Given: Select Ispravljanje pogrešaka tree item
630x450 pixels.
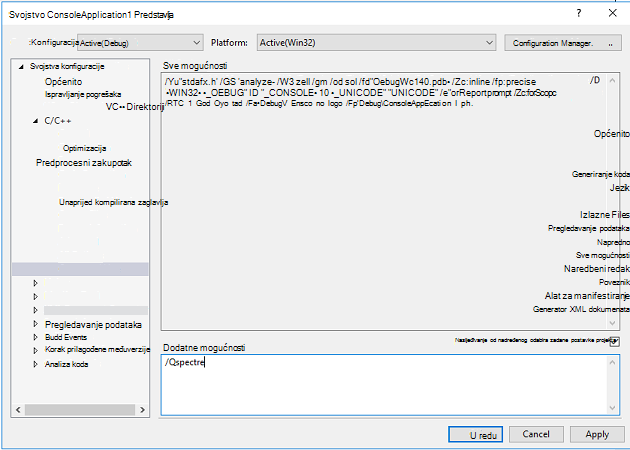Looking at the screenshot, I should [x=83, y=94].
